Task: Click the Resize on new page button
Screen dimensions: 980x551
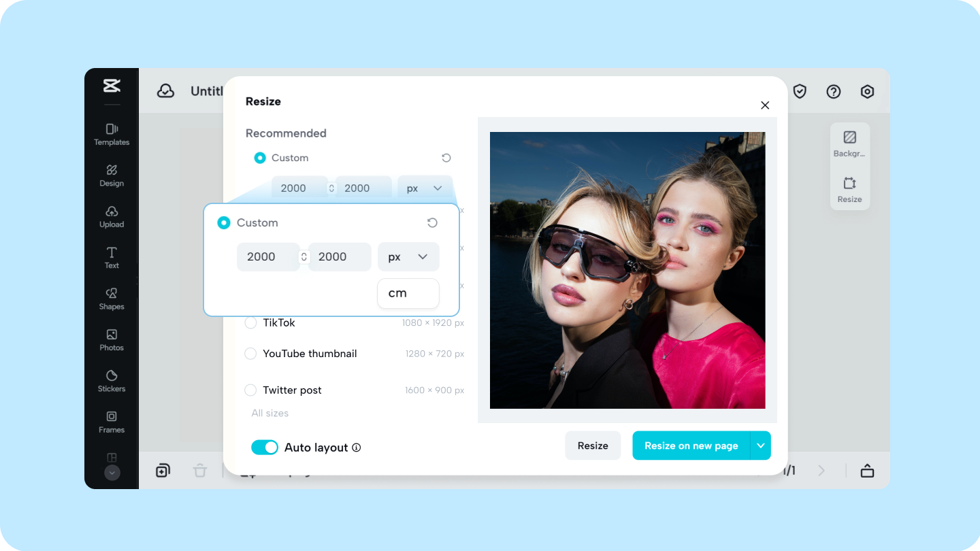Action: click(x=691, y=446)
